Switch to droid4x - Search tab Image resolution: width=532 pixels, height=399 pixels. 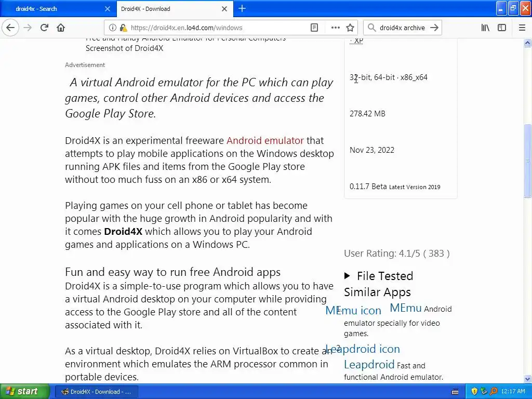(58, 9)
